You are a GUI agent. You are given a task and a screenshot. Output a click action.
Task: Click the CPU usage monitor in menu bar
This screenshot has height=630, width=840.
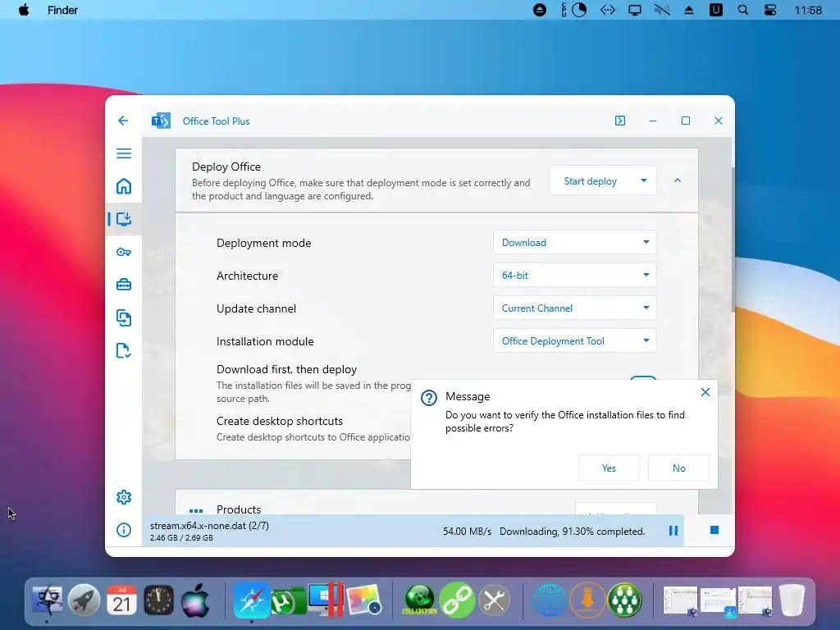pos(573,10)
